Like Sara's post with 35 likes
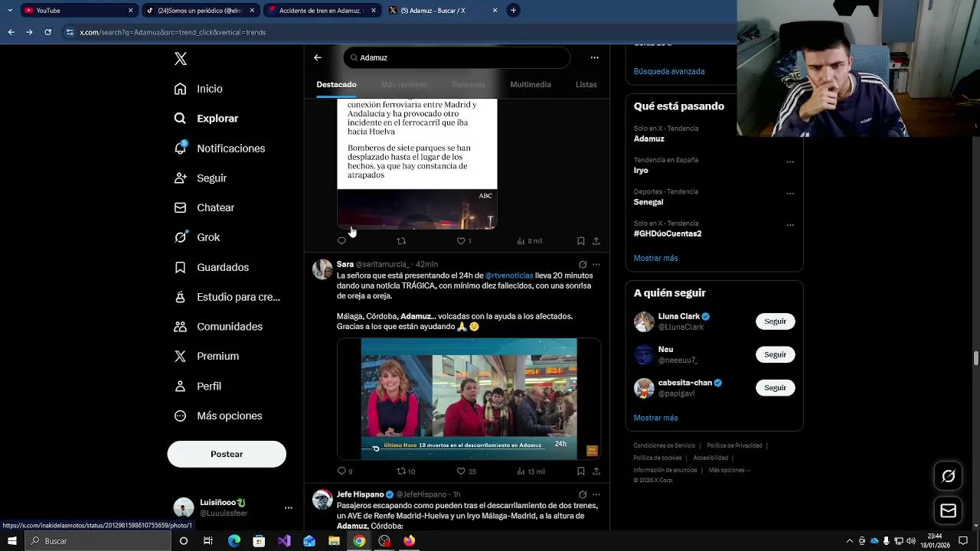Screen dimensions: 980x551 pyautogui.click(x=466, y=471)
